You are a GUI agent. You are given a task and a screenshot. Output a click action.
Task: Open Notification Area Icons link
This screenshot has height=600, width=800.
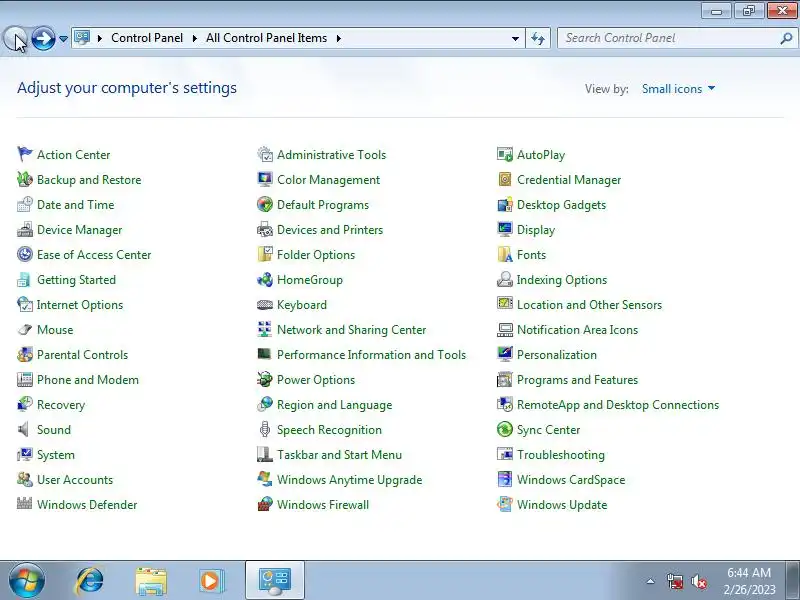click(x=577, y=330)
